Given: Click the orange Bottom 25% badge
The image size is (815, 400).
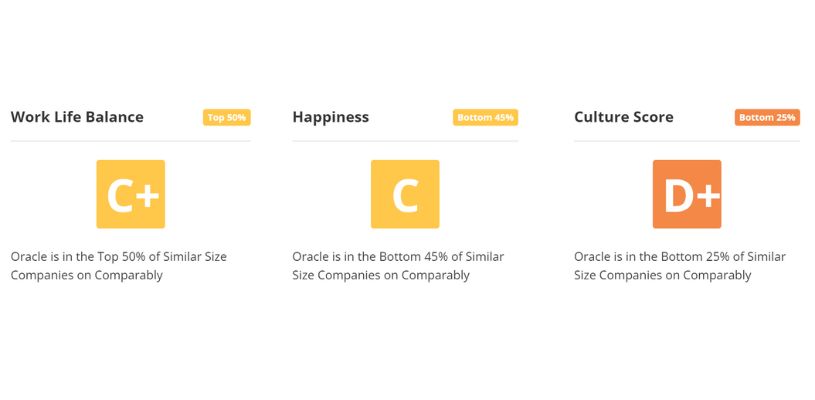Looking at the screenshot, I should tap(767, 117).
